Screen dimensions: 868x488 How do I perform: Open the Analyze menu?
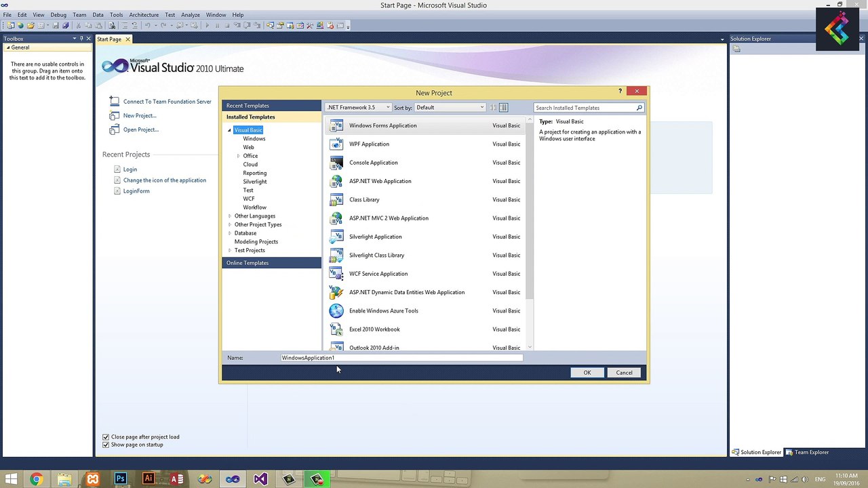coord(191,14)
